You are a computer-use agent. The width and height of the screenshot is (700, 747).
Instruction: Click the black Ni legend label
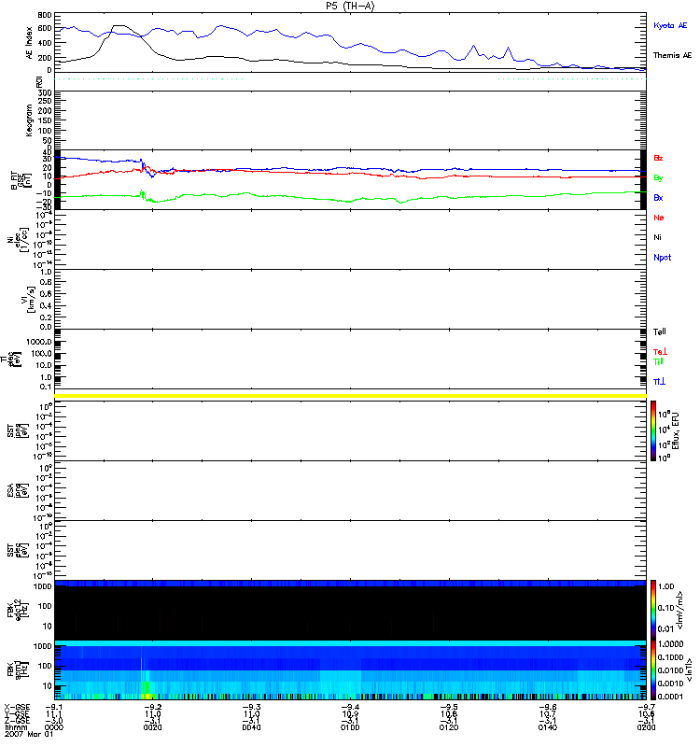coord(658,237)
